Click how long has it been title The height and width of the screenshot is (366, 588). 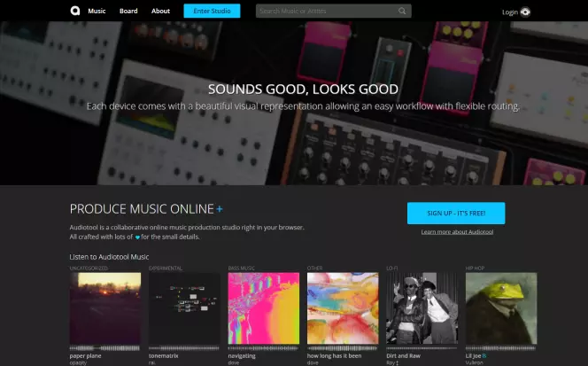click(x=334, y=356)
